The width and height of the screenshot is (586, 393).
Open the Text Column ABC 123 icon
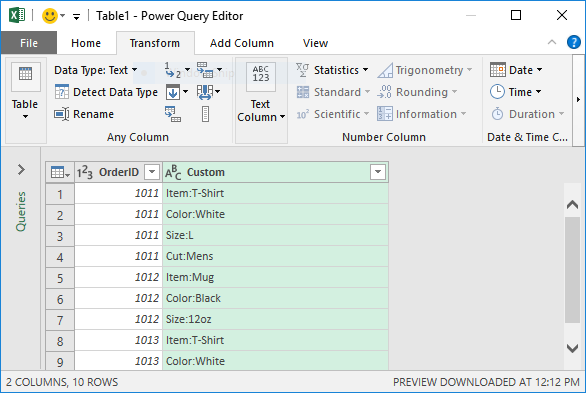[x=260, y=77]
